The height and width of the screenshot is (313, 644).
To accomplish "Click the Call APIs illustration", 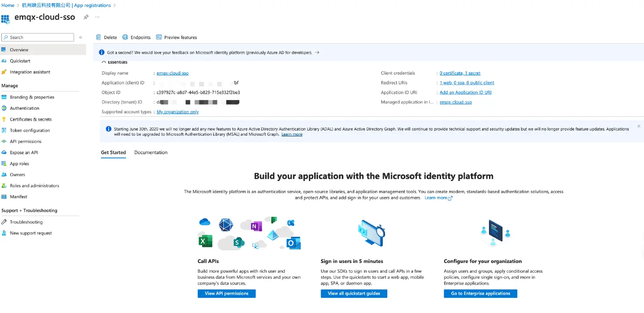I will tap(249, 233).
